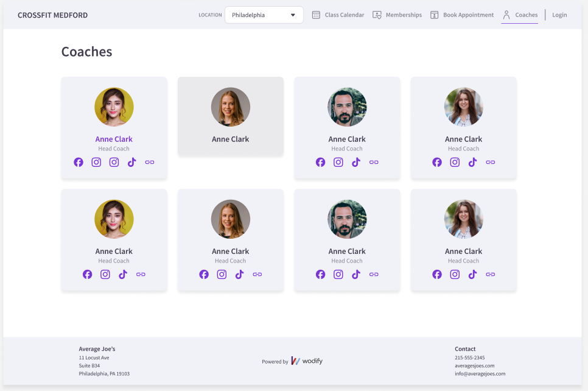Screen dimensions: 588x391
Task: Open Facebook for the bottom-row blonde coach
Action: (x=204, y=274)
